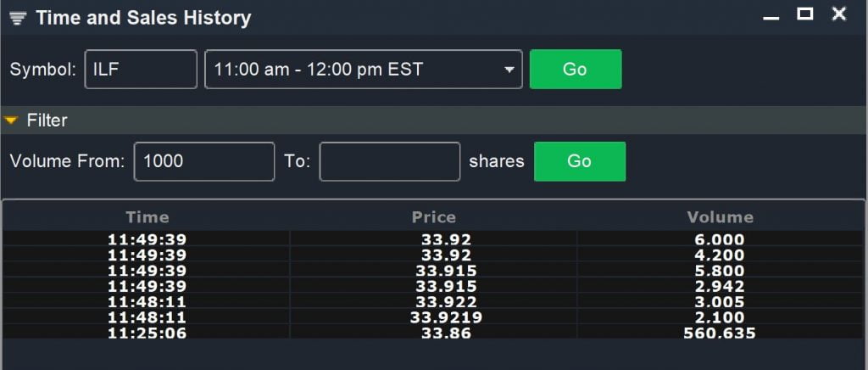Select the row with volume 2.942
The image size is (868, 370).
[x=433, y=286]
